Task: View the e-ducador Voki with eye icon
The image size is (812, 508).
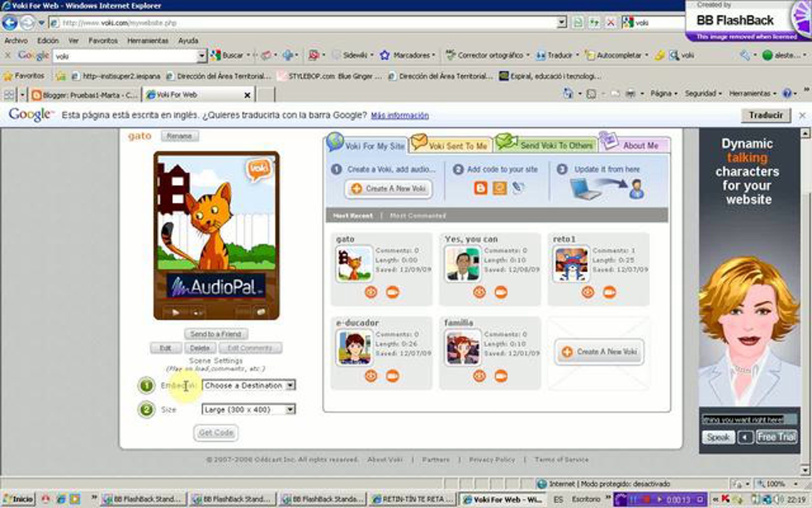Action: point(371,376)
